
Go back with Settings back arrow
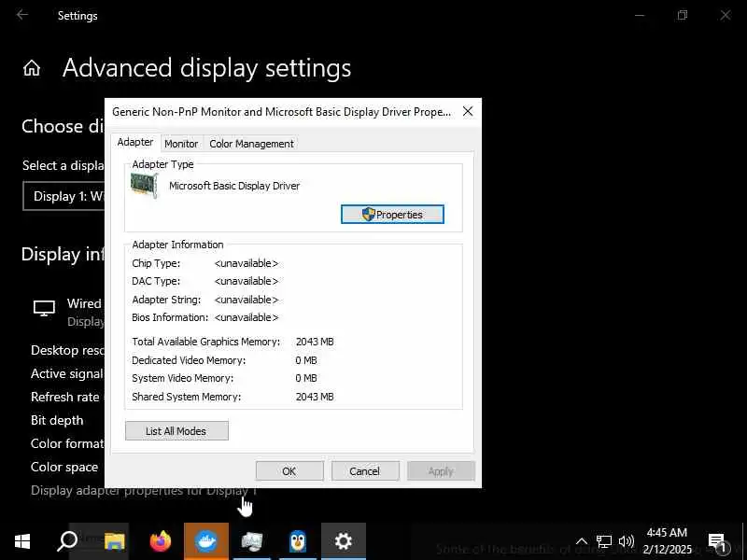tap(21, 15)
